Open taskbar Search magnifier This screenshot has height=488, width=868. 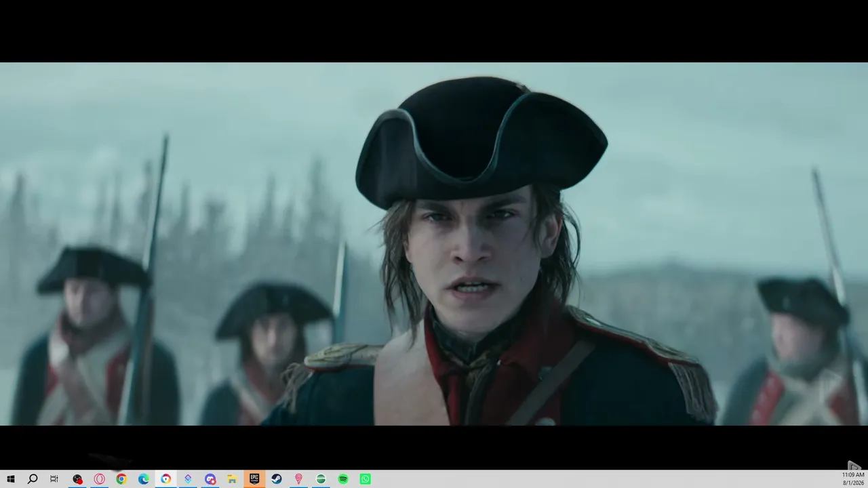coord(33,479)
